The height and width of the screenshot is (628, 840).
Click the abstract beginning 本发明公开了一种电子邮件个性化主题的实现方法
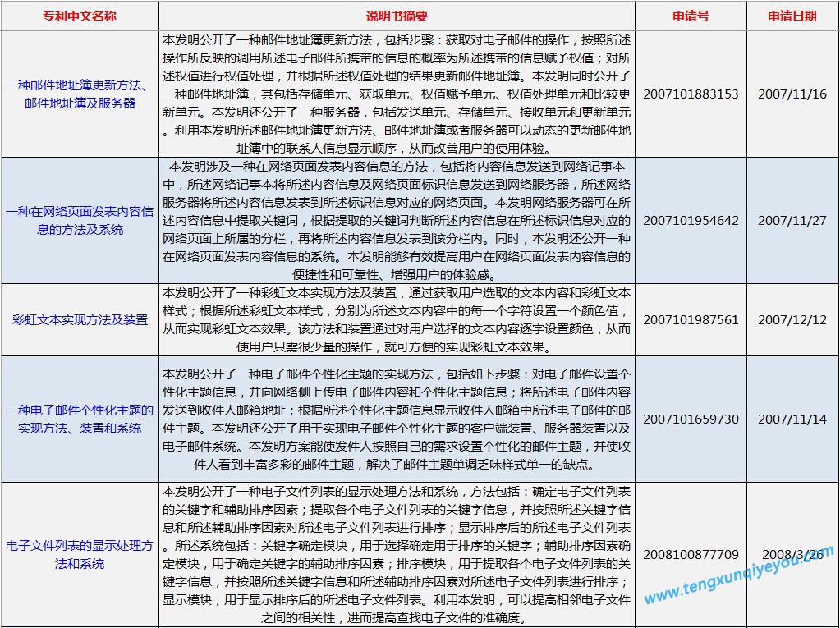(397, 419)
